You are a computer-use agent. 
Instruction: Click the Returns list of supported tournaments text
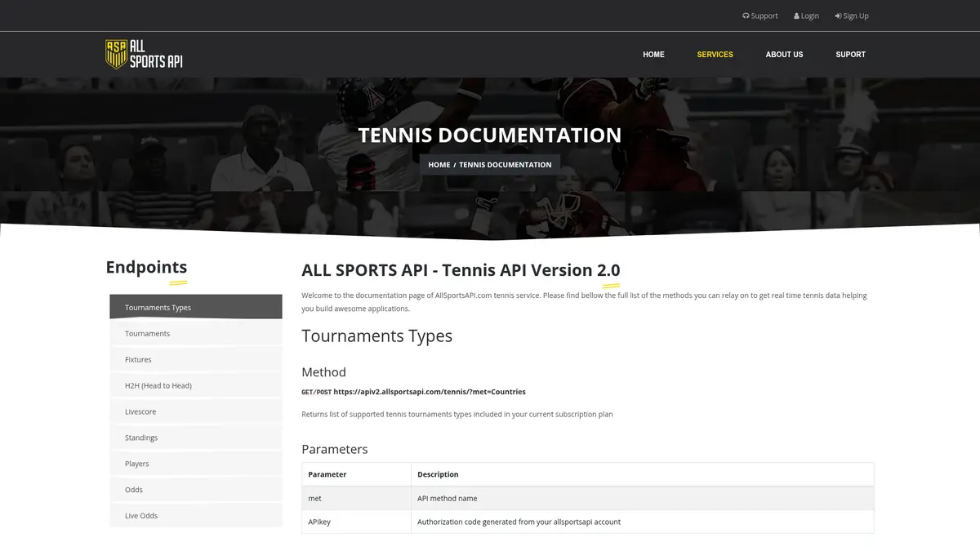[457, 415]
